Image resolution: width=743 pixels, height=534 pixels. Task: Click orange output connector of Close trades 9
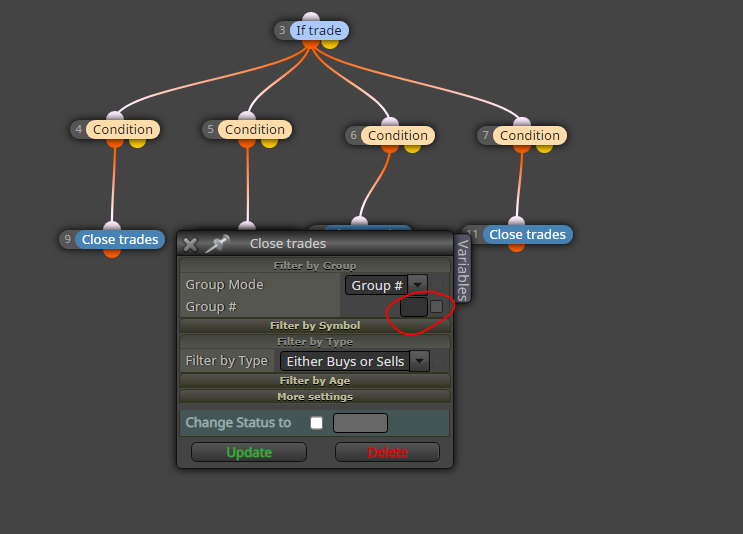coord(112,253)
